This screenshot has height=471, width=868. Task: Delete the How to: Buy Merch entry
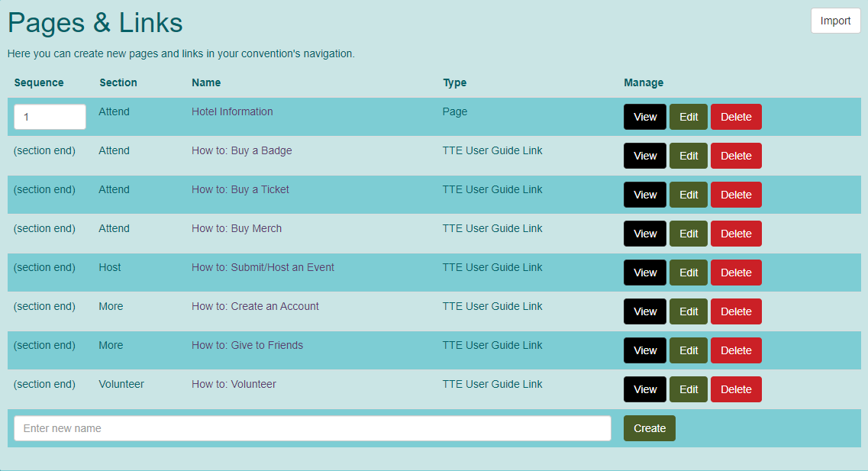click(x=736, y=234)
